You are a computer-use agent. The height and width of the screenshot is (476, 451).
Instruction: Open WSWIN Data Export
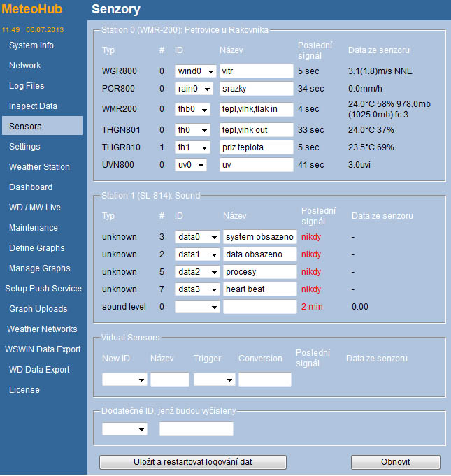click(x=43, y=349)
